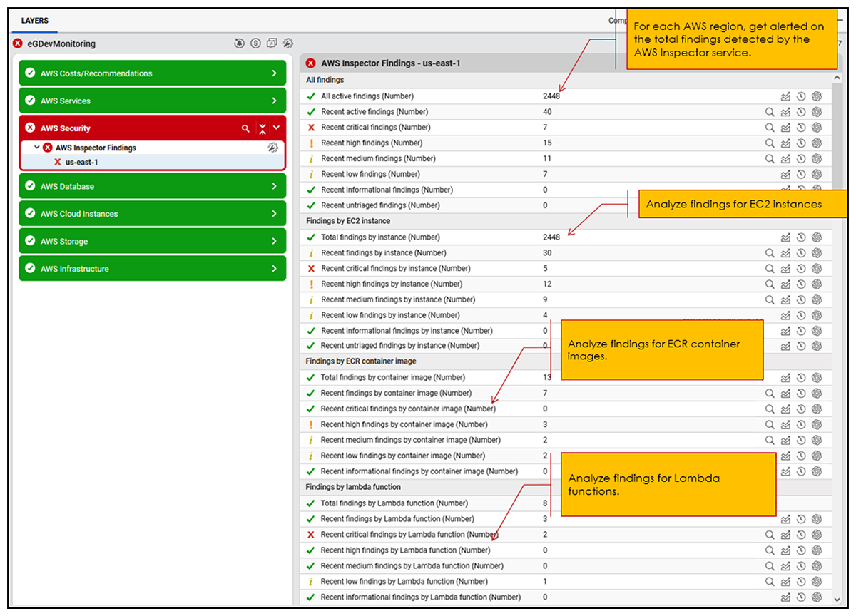The image size is (856, 616).
Task: Select the AWS Inspector Findings test label
Action: (96, 148)
